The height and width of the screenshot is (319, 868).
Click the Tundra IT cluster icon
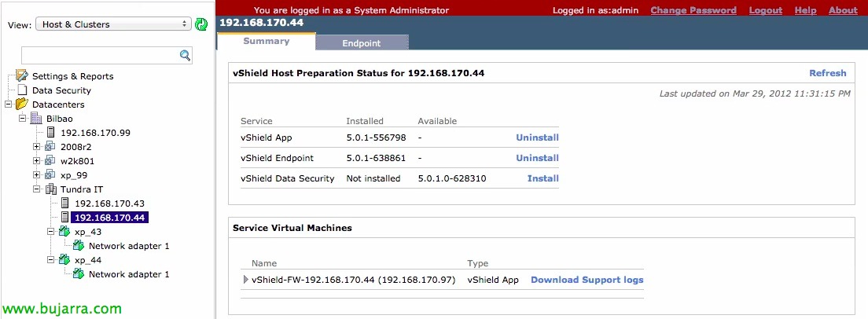pos(50,189)
